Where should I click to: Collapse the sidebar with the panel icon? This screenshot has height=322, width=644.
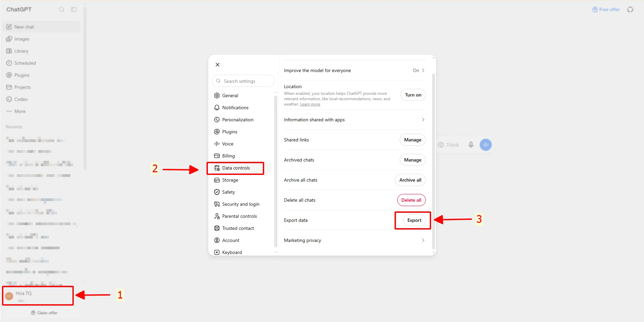[x=74, y=9]
